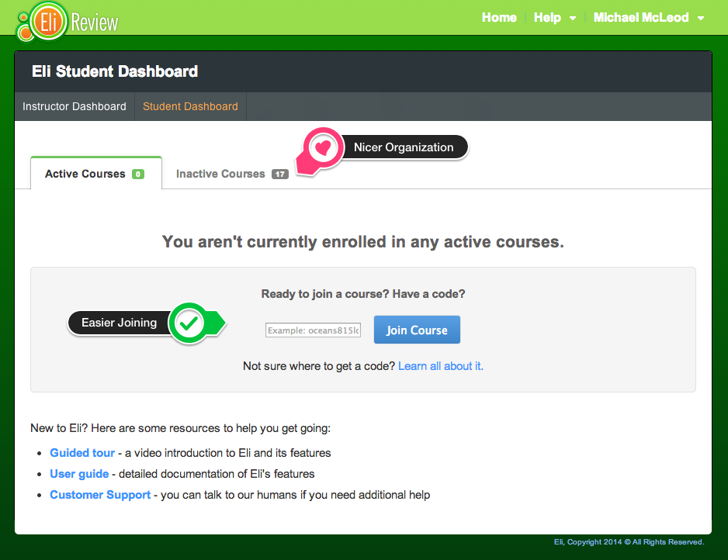Click the 17 badge on Inactive Courses

click(280, 174)
